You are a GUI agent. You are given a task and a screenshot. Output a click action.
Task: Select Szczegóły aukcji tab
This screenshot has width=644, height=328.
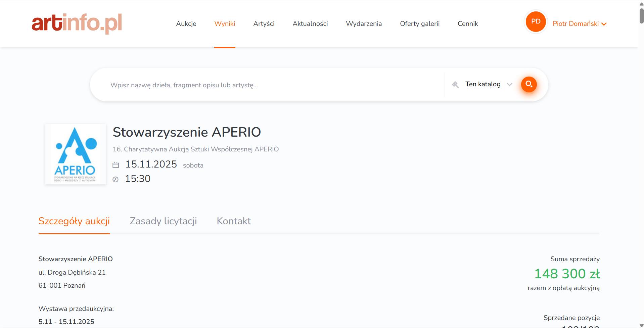point(74,221)
